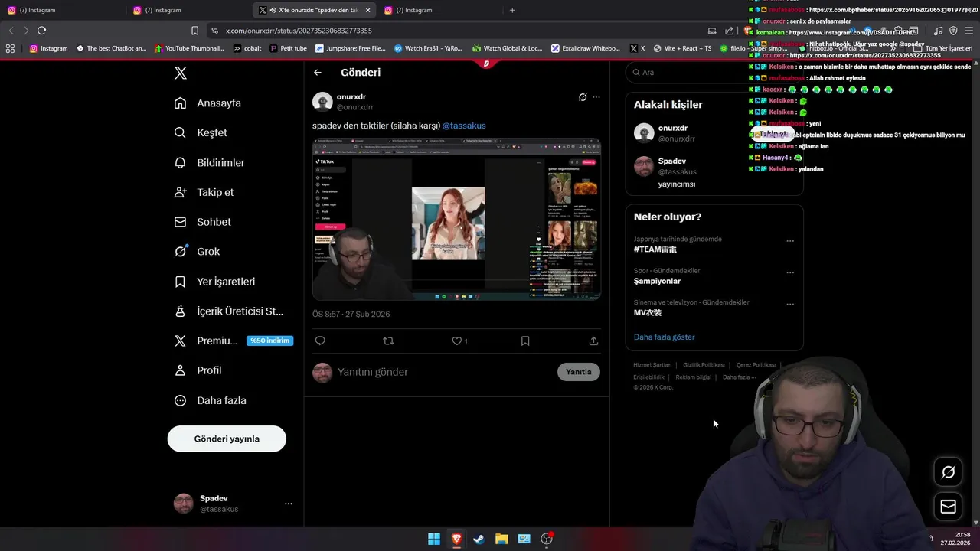Viewport: 980px width, 551px height.
Task: Open Gizlilik Politikası footer link
Action: tap(704, 365)
